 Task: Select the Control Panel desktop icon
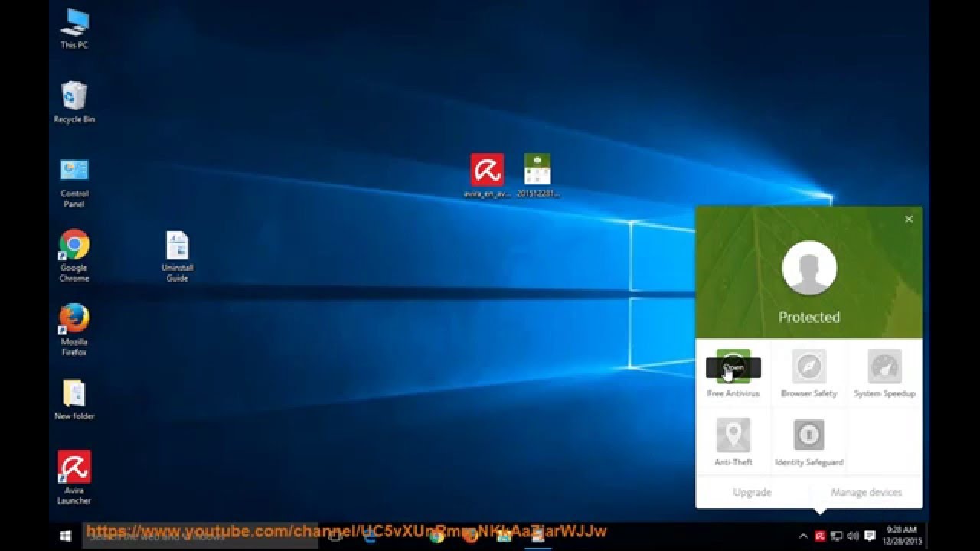(x=74, y=182)
